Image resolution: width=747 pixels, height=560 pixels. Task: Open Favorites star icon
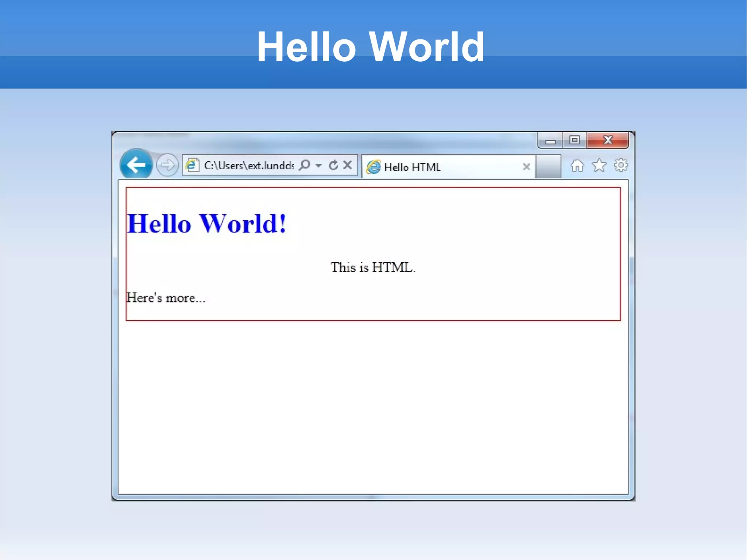[x=599, y=166]
